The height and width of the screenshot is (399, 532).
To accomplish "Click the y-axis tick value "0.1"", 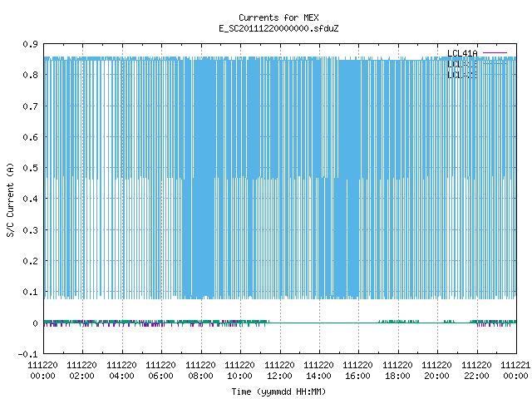I will pyautogui.click(x=30, y=292).
